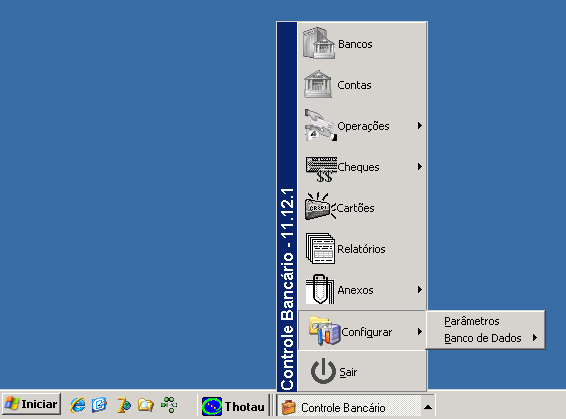The width and height of the screenshot is (566, 419).
Task: Click the Configurar menu item label
Action: [366, 332]
